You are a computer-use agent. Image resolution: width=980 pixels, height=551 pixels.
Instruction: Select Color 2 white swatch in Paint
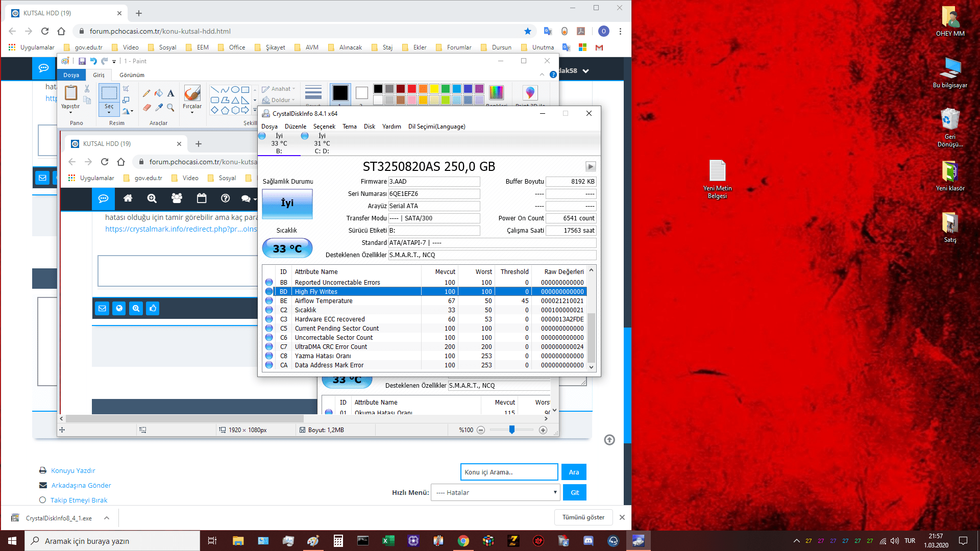pyautogui.click(x=361, y=93)
